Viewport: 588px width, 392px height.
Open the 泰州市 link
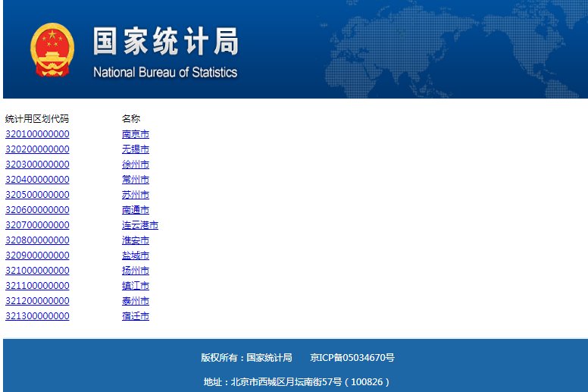click(x=136, y=301)
